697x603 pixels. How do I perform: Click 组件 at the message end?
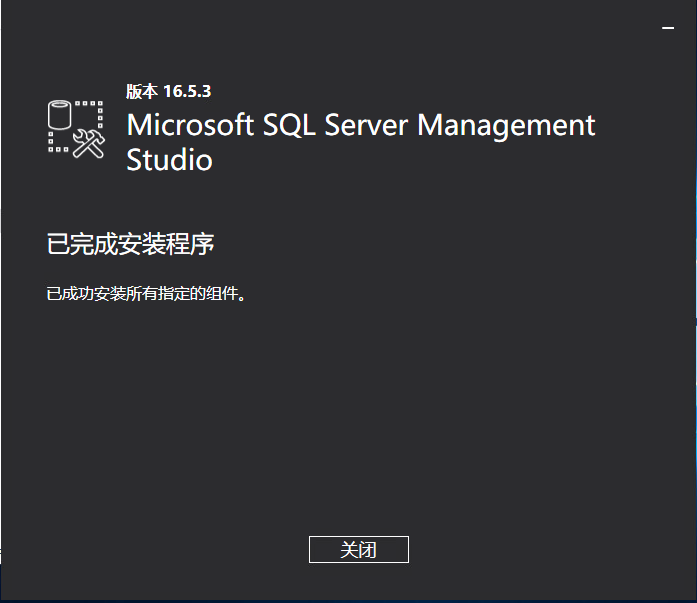tap(224, 294)
